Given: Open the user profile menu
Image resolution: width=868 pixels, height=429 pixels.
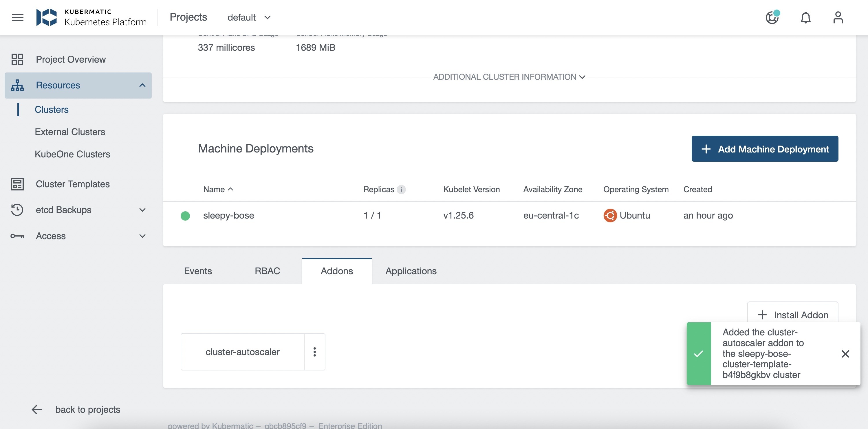Looking at the screenshot, I should coord(838,18).
